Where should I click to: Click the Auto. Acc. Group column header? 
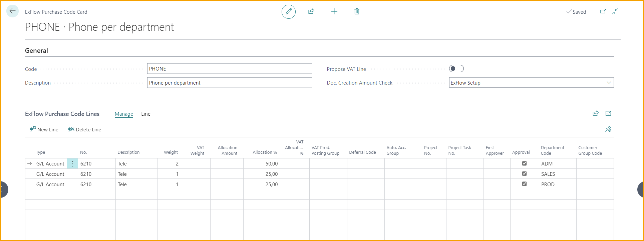click(396, 150)
